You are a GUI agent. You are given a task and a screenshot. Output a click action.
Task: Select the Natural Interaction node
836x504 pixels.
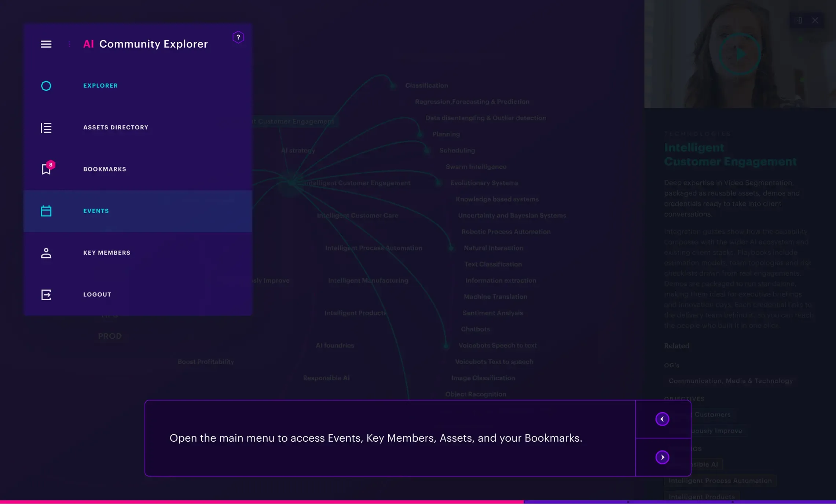coord(493,248)
